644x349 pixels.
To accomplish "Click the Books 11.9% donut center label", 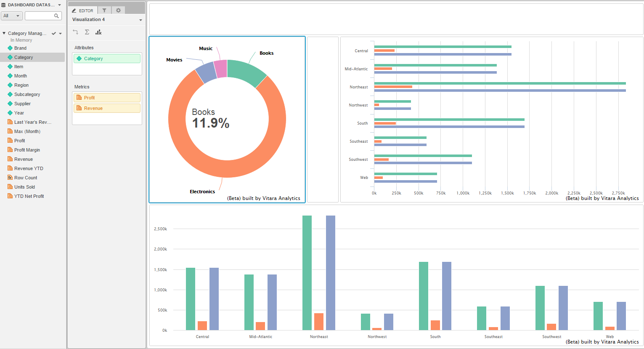I will tap(210, 118).
